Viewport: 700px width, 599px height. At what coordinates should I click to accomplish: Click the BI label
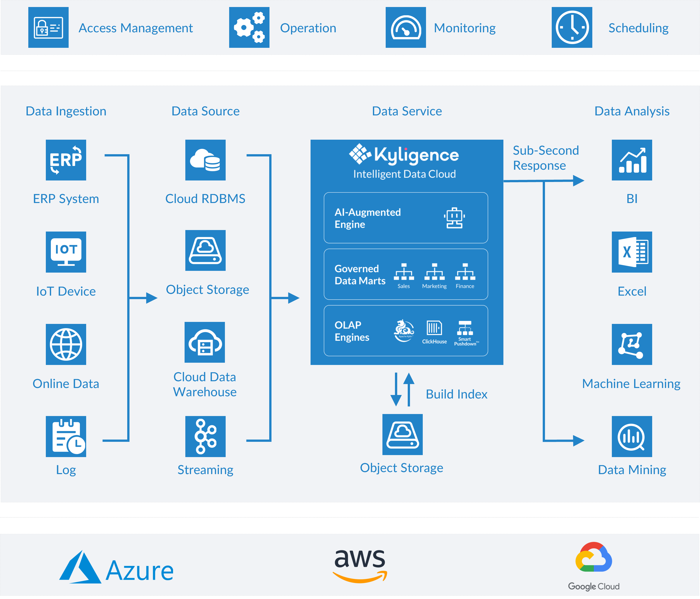(x=632, y=198)
